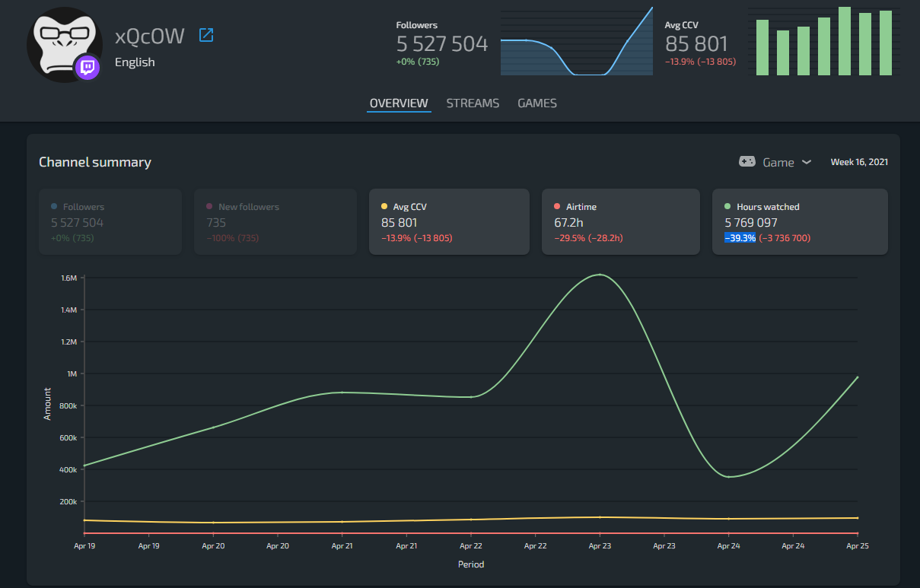Open the STREAMS tab

pyautogui.click(x=473, y=103)
